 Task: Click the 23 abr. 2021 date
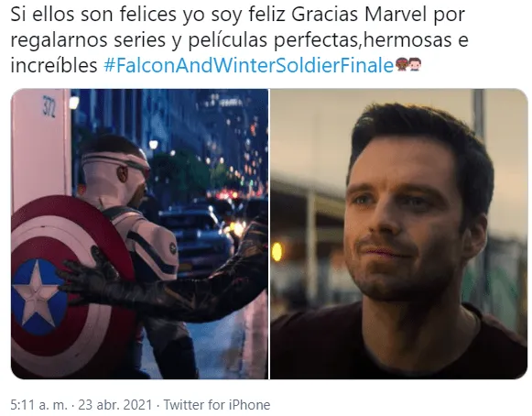[115, 405]
